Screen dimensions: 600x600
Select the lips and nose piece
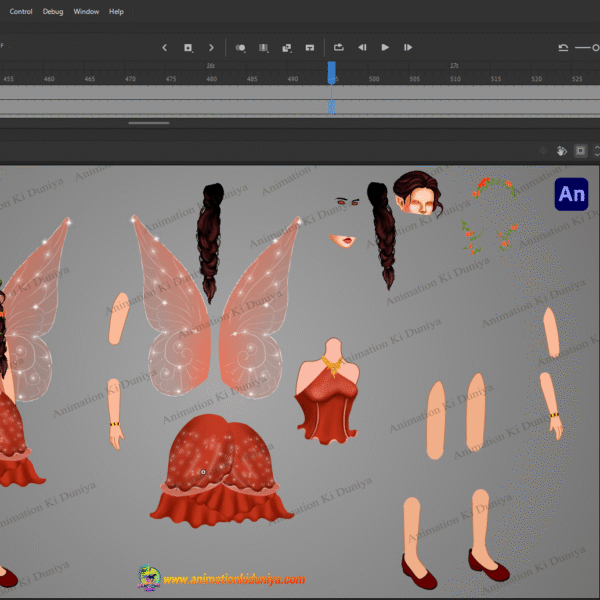pos(342,241)
